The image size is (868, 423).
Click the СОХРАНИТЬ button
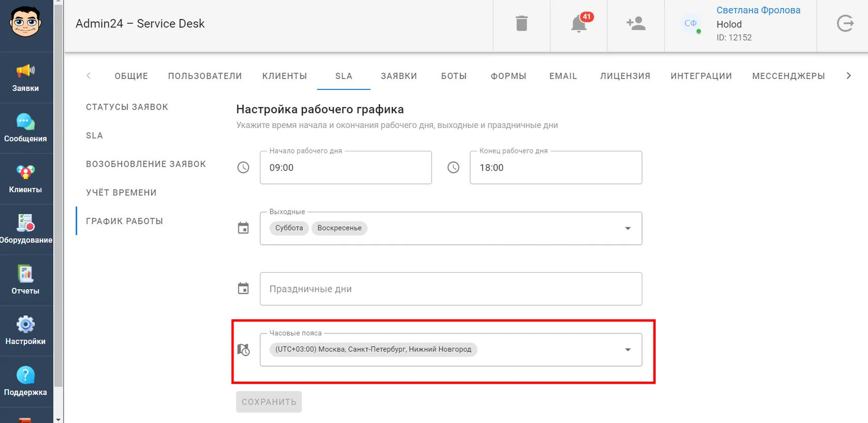(269, 402)
